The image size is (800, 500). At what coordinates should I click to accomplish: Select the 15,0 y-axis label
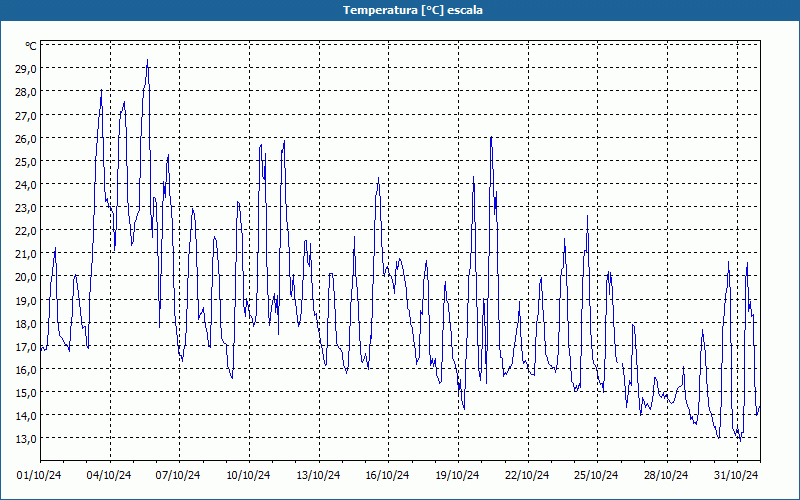point(26,392)
